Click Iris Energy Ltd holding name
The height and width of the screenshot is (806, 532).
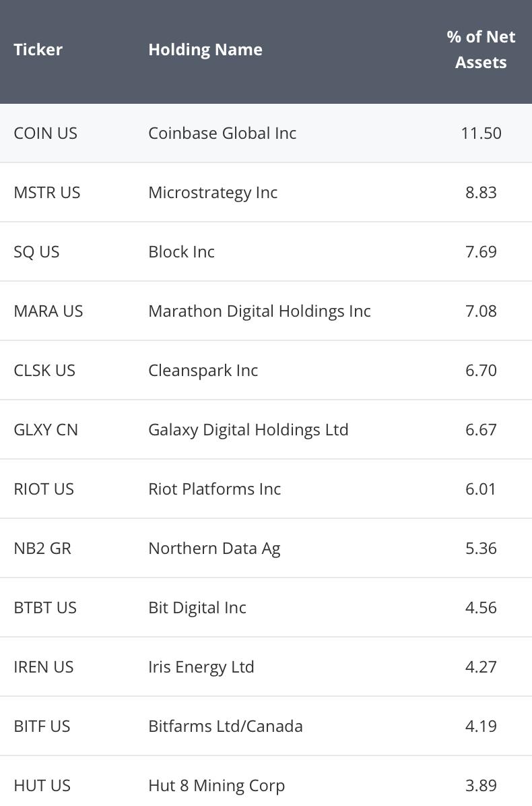point(201,666)
